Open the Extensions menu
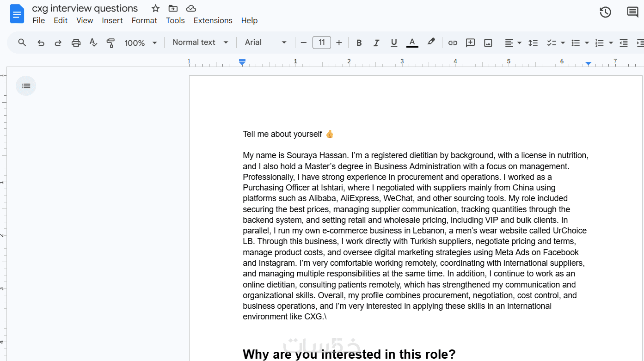The image size is (644, 361). point(213,20)
